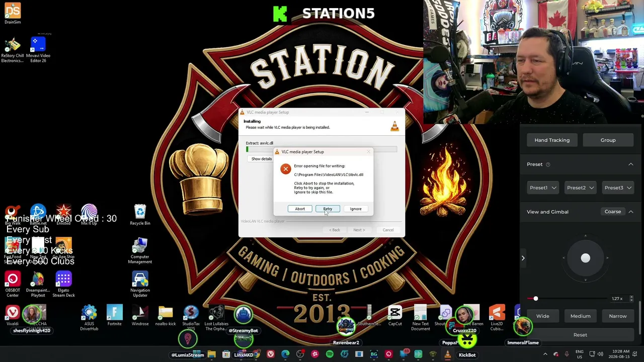Image resolution: width=644 pixels, height=362 pixels.
Task: Click Reset in the gimbal panel
Action: [580, 335]
